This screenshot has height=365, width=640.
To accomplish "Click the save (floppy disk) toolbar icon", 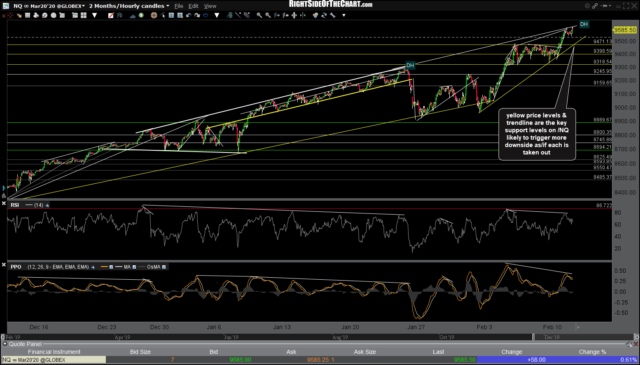I will (27, 16).
